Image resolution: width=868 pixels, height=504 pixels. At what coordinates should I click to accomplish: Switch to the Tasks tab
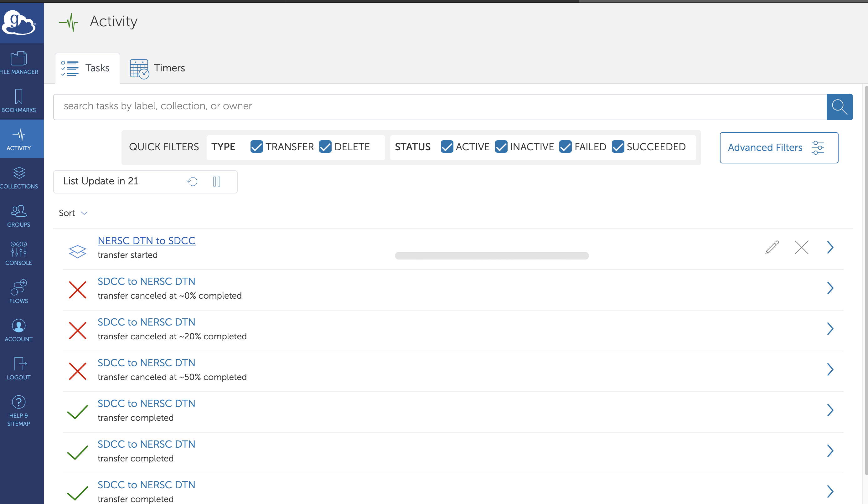pos(87,68)
